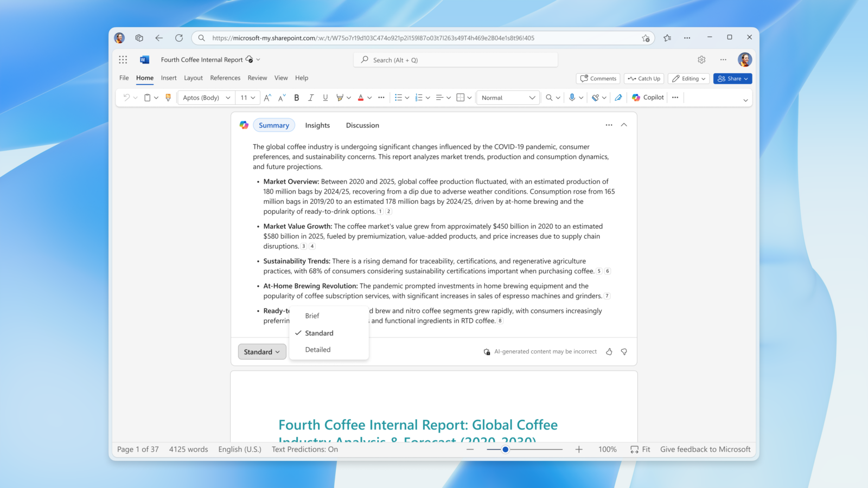The width and height of the screenshot is (868, 488).
Task: Open the References ribbon tab
Action: 225,78
